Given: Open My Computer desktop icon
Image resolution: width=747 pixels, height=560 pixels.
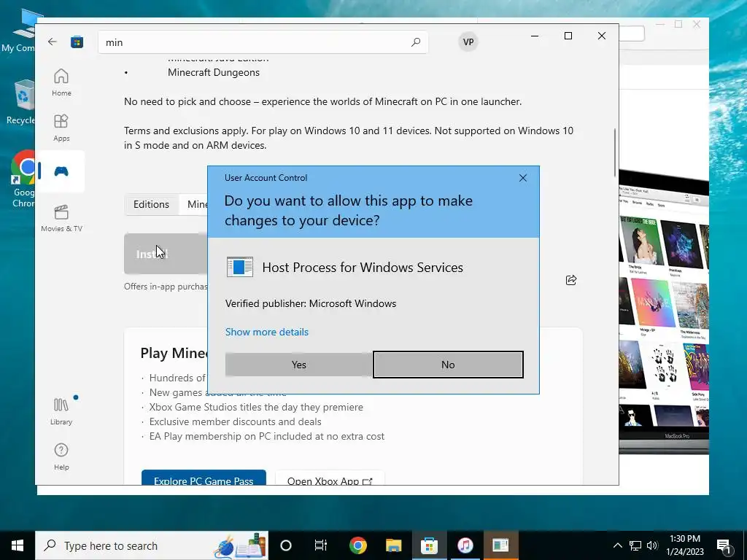Looking at the screenshot, I should coord(20,31).
